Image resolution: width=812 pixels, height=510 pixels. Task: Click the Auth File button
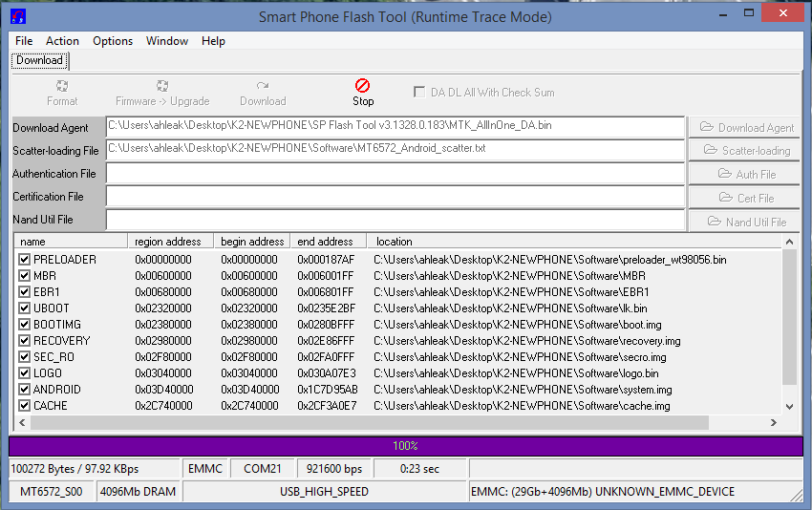pos(744,175)
